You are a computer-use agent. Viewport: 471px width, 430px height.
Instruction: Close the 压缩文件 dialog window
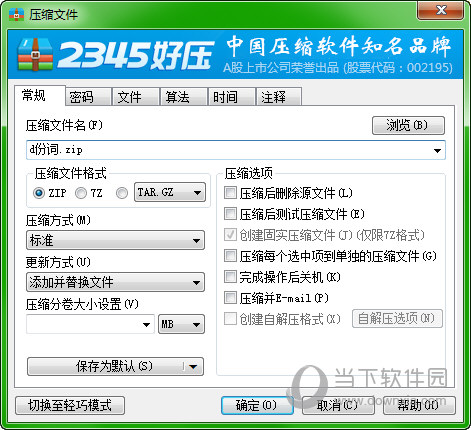[440, 10]
